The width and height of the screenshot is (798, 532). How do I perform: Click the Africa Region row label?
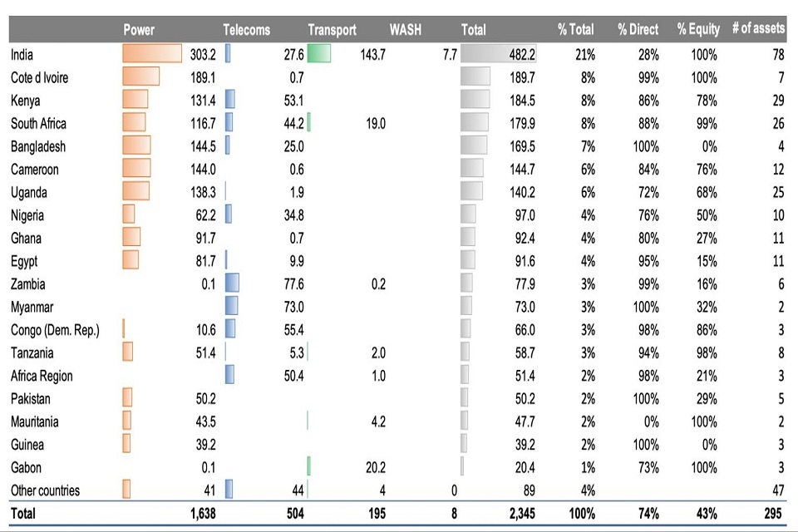[42, 376]
